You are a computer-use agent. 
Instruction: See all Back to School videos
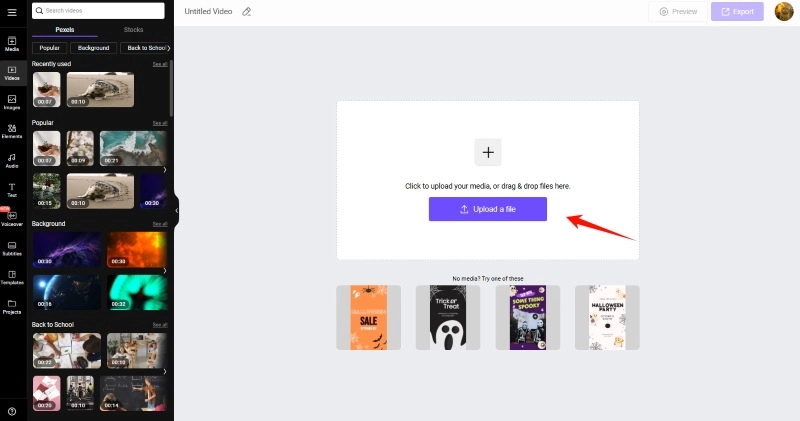[160, 325]
